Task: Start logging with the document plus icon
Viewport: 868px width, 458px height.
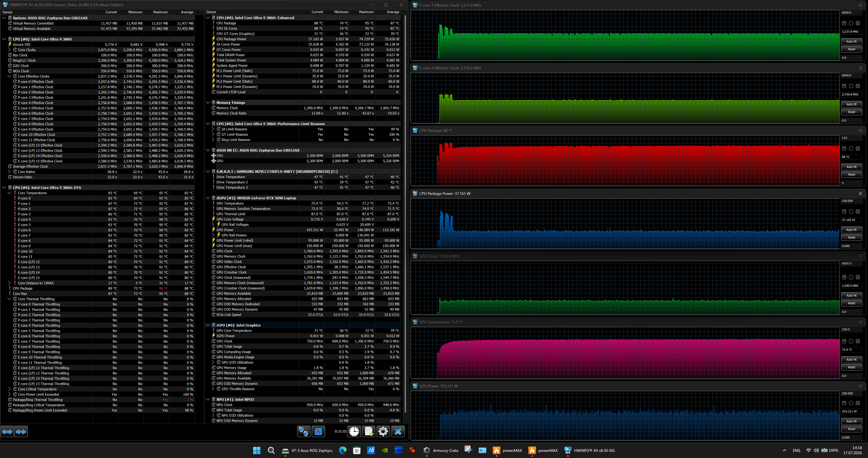Action: [x=369, y=431]
